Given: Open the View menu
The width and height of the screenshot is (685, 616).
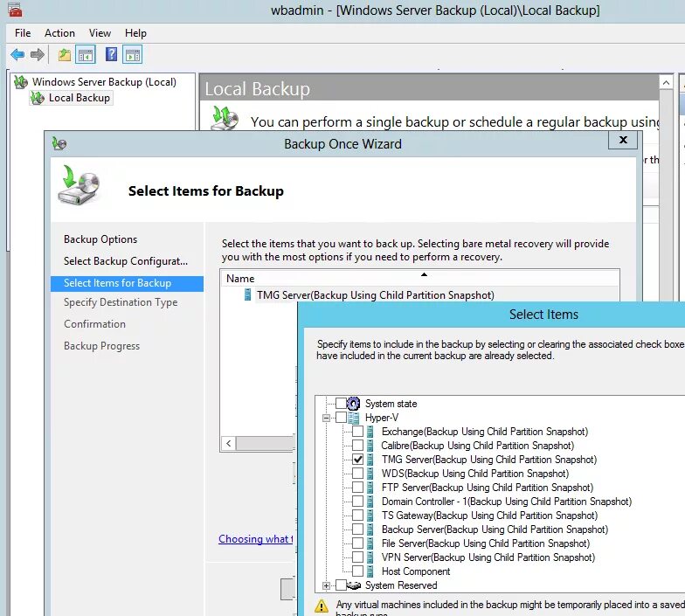Looking at the screenshot, I should click(100, 33).
